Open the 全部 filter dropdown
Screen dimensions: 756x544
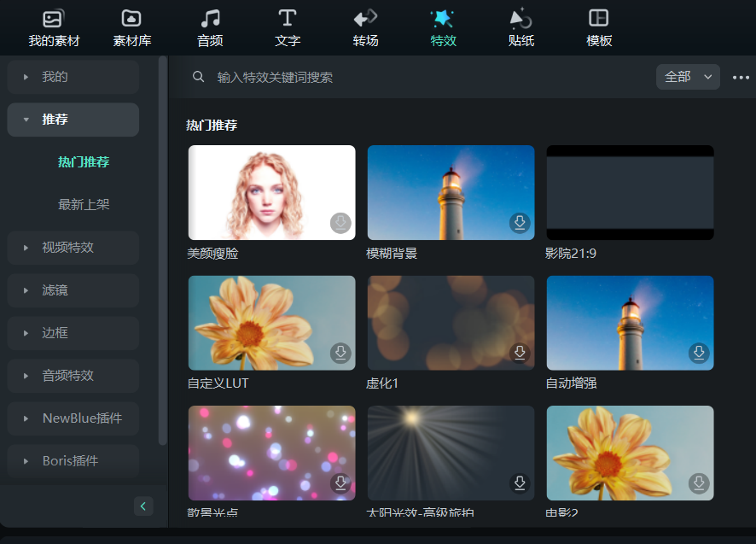point(688,77)
